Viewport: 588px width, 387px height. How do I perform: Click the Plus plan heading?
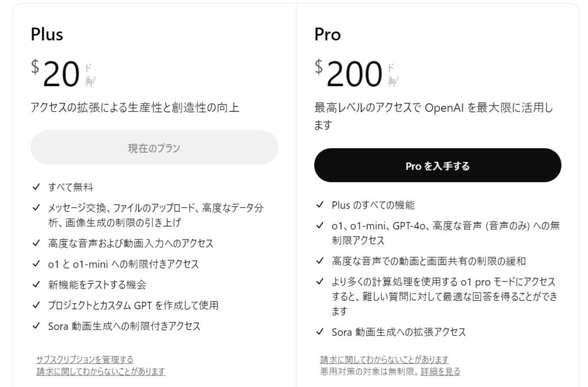(47, 34)
